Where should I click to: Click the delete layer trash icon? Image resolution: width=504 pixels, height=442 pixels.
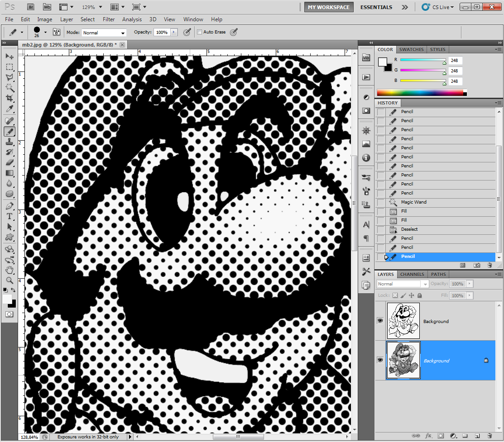coord(490,436)
